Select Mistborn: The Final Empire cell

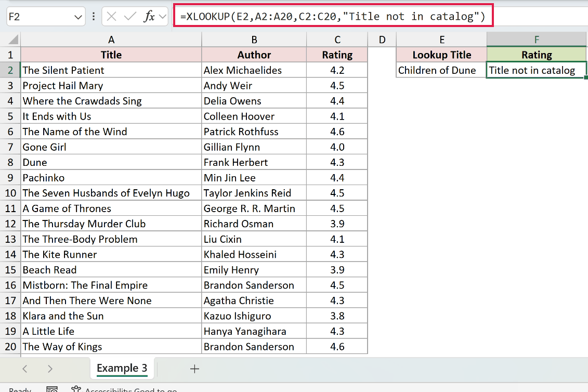point(111,285)
